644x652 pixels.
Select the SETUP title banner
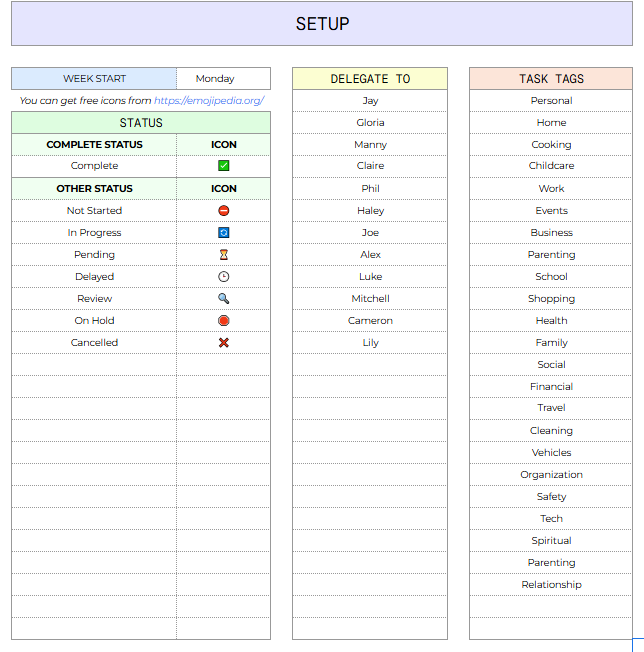tap(322, 24)
